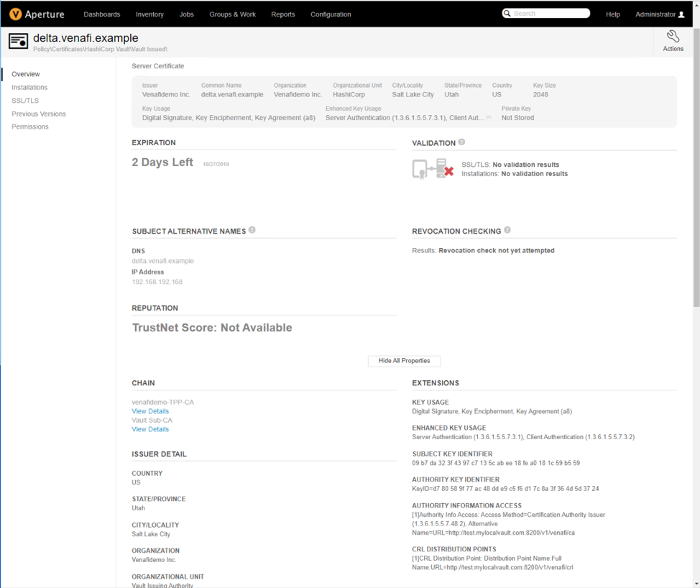The width and height of the screenshot is (700, 588).
Task: Open the Actions wrench menu
Action: click(x=673, y=41)
